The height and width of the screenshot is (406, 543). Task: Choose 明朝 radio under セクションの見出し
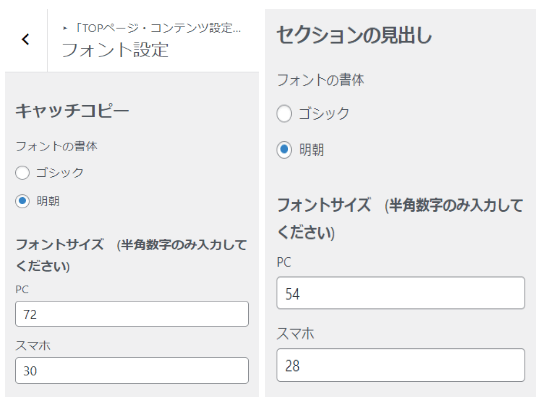tap(284, 150)
